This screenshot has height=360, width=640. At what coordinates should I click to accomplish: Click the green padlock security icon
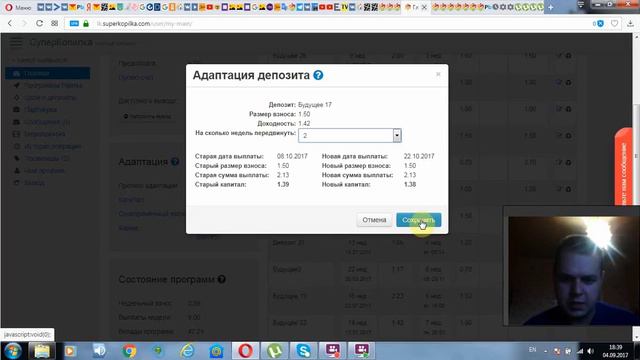click(x=86, y=24)
